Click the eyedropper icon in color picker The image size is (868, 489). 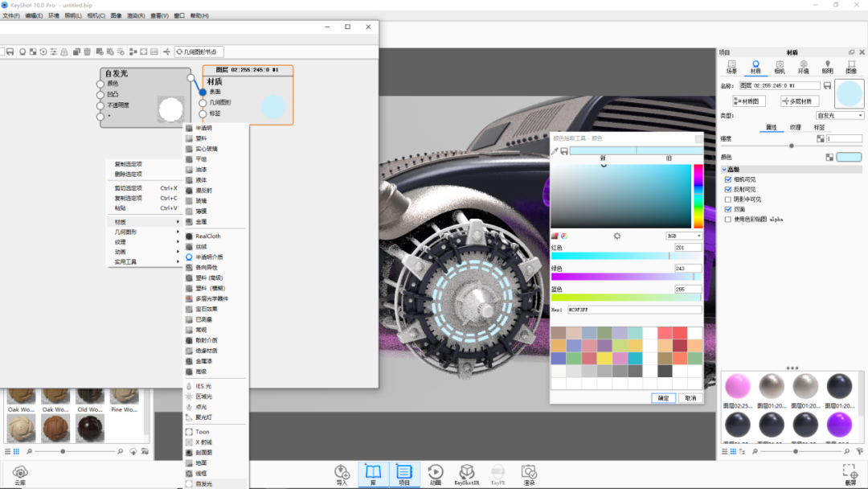pos(555,150)
